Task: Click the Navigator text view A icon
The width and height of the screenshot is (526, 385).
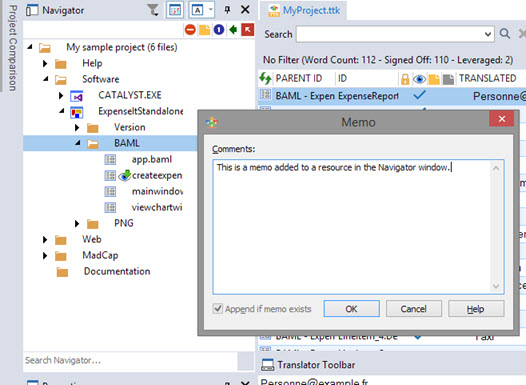Action: pos(197,10)
